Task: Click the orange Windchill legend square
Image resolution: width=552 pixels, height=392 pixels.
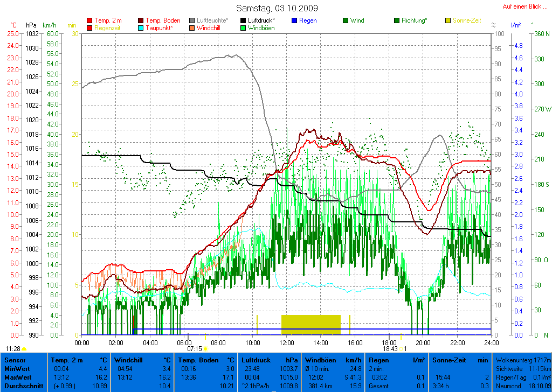Action: click(192, 27)
